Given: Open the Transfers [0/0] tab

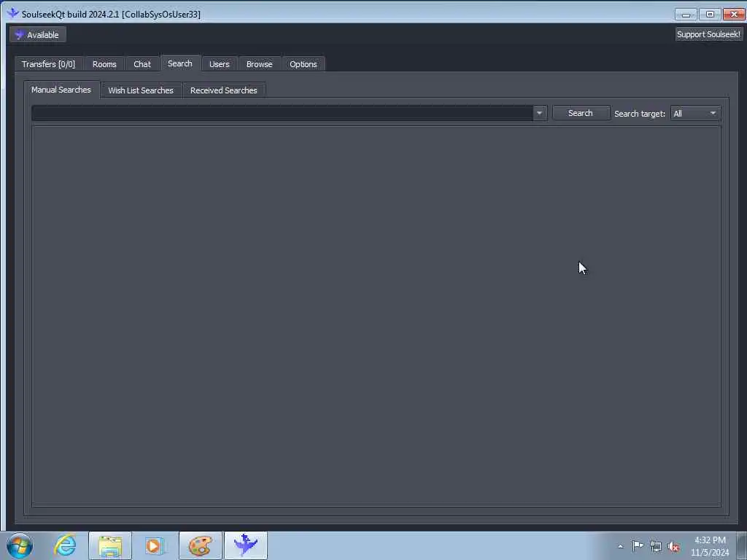Looking at the screenshot, I should pos(49,64).
